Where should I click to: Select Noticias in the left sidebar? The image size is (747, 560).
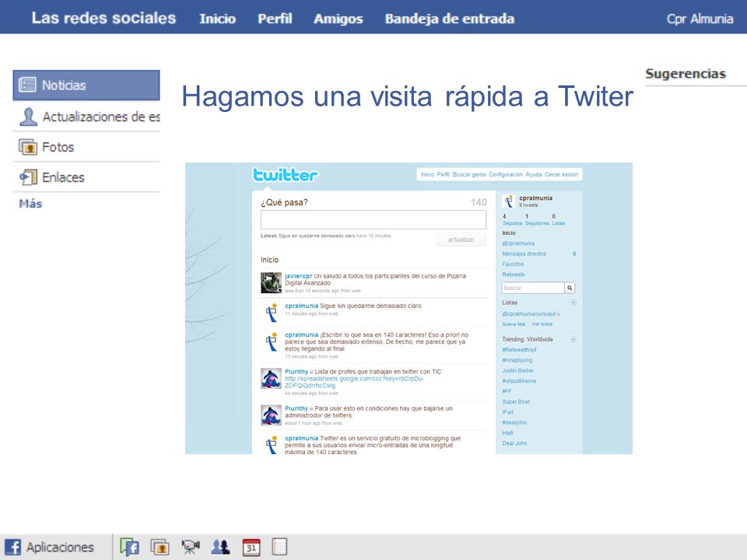click(x=86, y=86)
